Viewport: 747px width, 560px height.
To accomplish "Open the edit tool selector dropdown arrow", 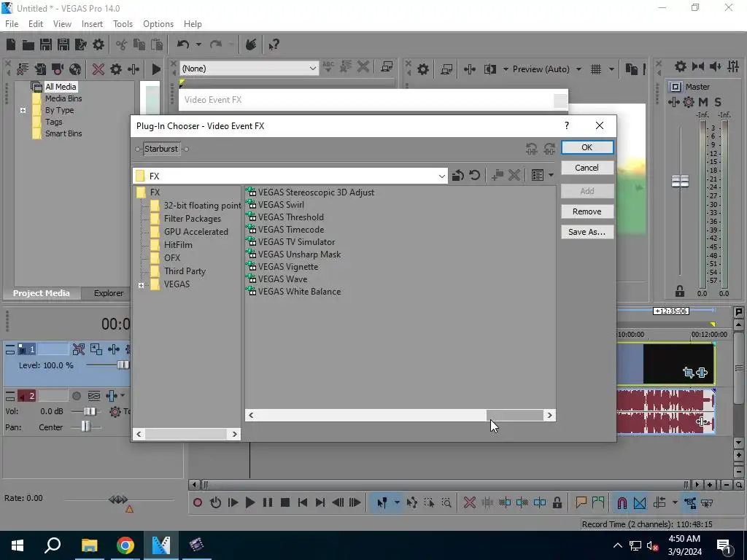I will point(397,502).
